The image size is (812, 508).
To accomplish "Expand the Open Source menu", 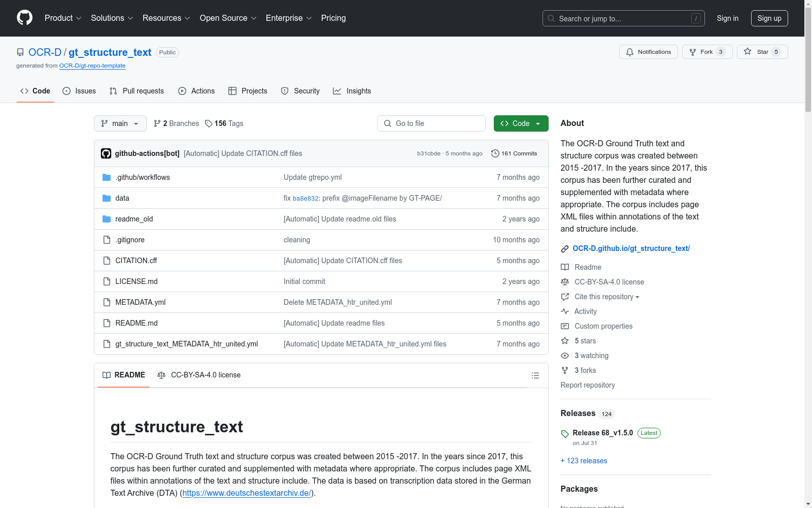I will point(228,18).
